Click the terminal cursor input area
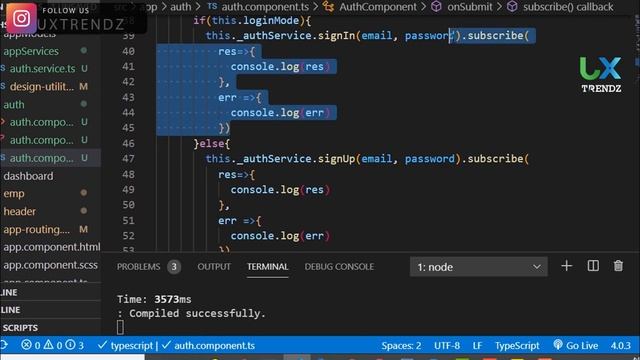Image resolution: width=640 pixels, height=360 pixels. (120, 327)
